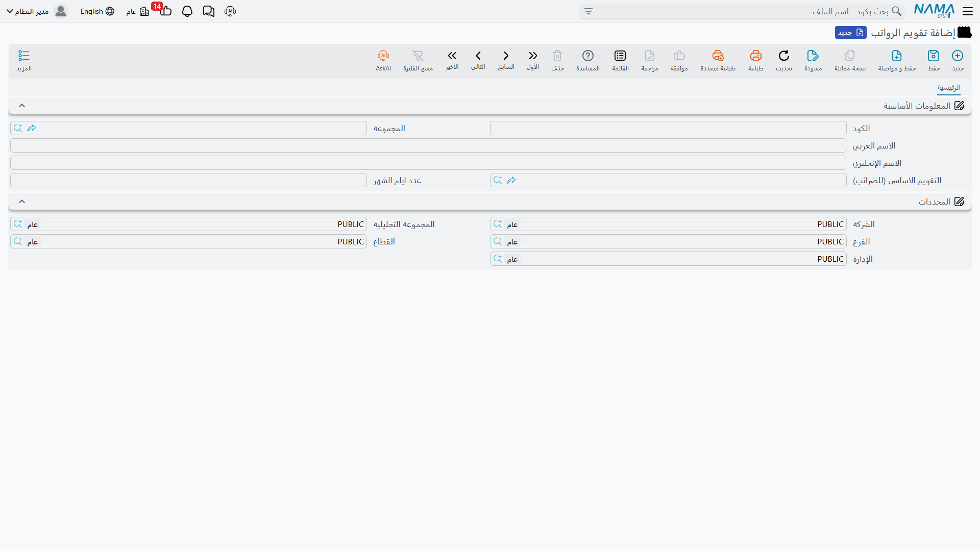Click into the الكود input field
Screen dimensions: 980x551
(x=668, y=128)
